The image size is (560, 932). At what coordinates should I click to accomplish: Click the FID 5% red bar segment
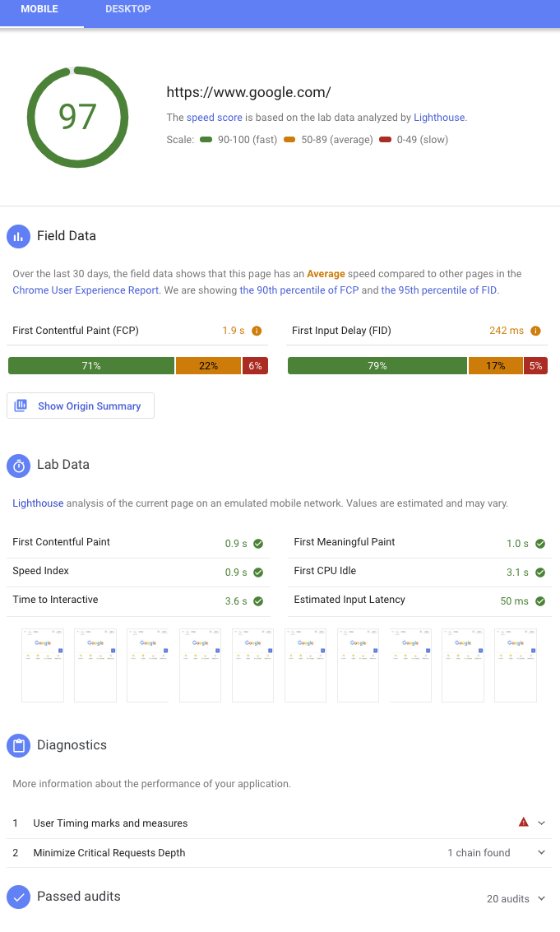pyautogui.click(x=535, y=365)
